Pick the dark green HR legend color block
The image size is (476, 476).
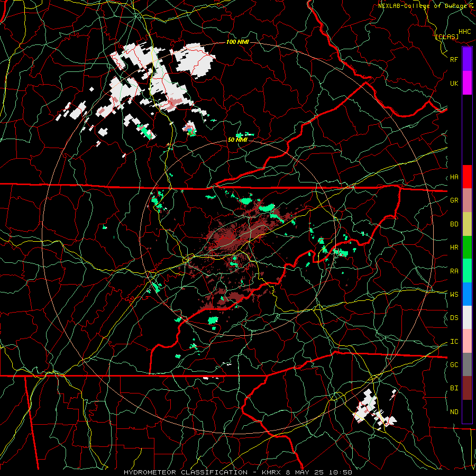coord(467,248)
